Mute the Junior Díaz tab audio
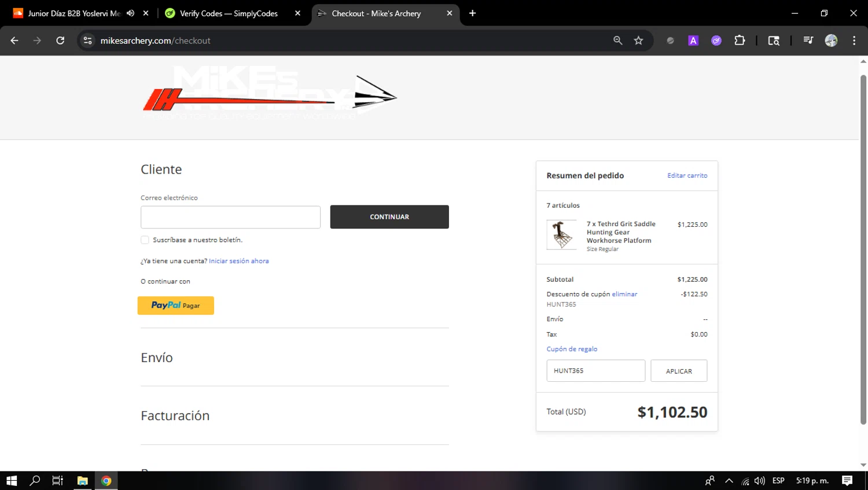The image size is (868, 490). point(130,13)
